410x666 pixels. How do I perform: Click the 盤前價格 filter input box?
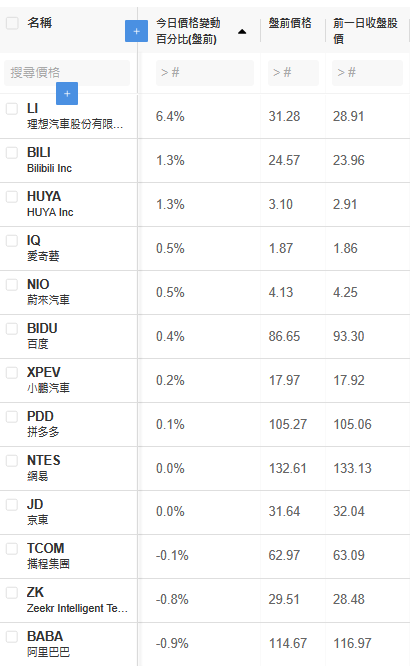(x=293, y=73)
